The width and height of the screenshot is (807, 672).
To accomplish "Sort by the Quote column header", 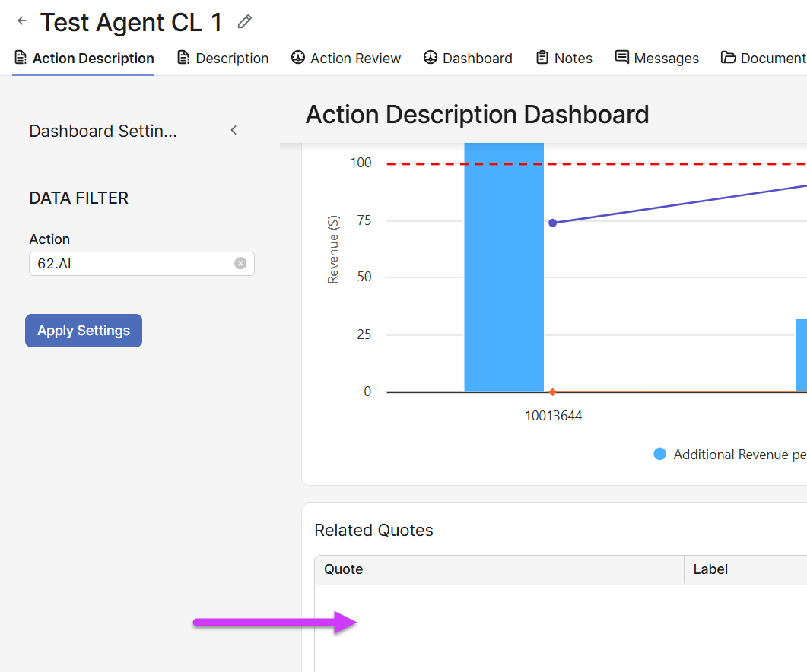I will click(x=344, y=569).
